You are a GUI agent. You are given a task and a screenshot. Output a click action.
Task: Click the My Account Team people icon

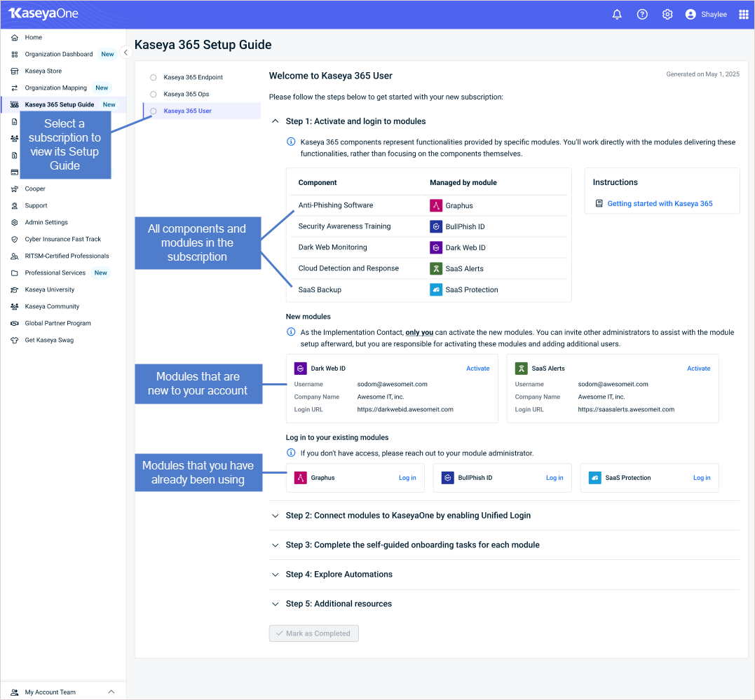(x=15, y=692)
